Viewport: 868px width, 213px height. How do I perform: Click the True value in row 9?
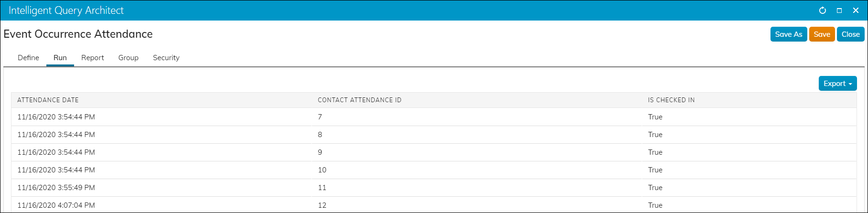655,152
